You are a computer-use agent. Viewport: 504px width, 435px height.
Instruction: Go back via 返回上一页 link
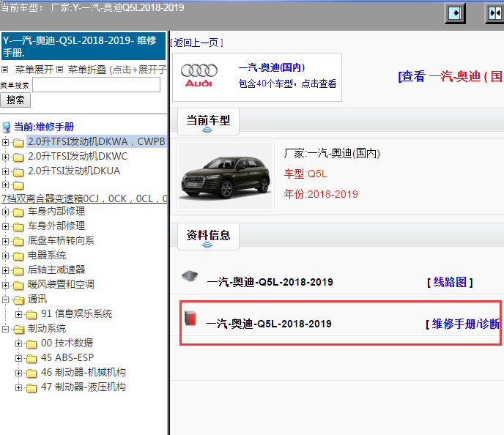point(196,42)
